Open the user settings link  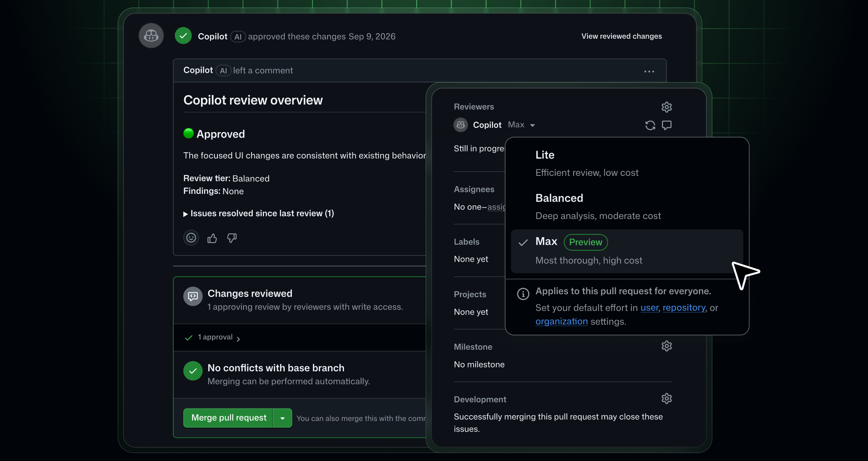[x=650, y=308]
